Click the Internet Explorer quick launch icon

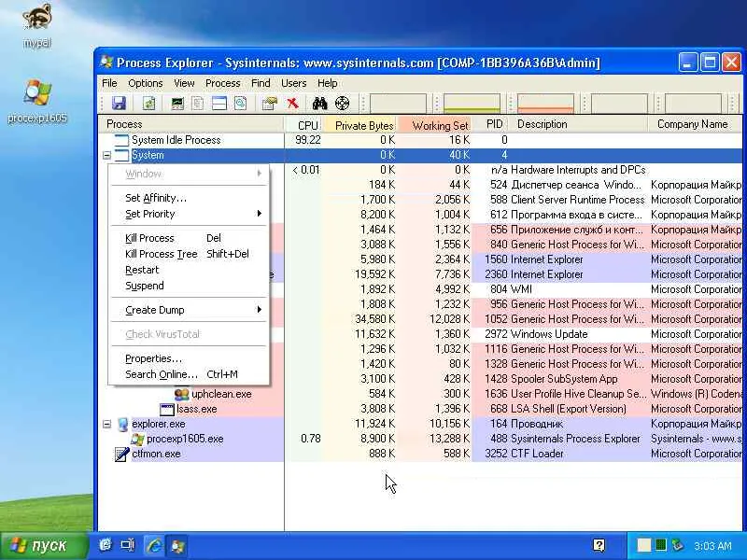pyautogui.click(x=154, y=545)
